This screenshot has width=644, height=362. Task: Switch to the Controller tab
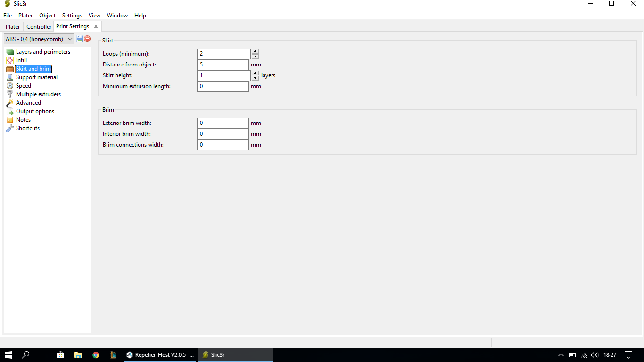coord(39,27)
